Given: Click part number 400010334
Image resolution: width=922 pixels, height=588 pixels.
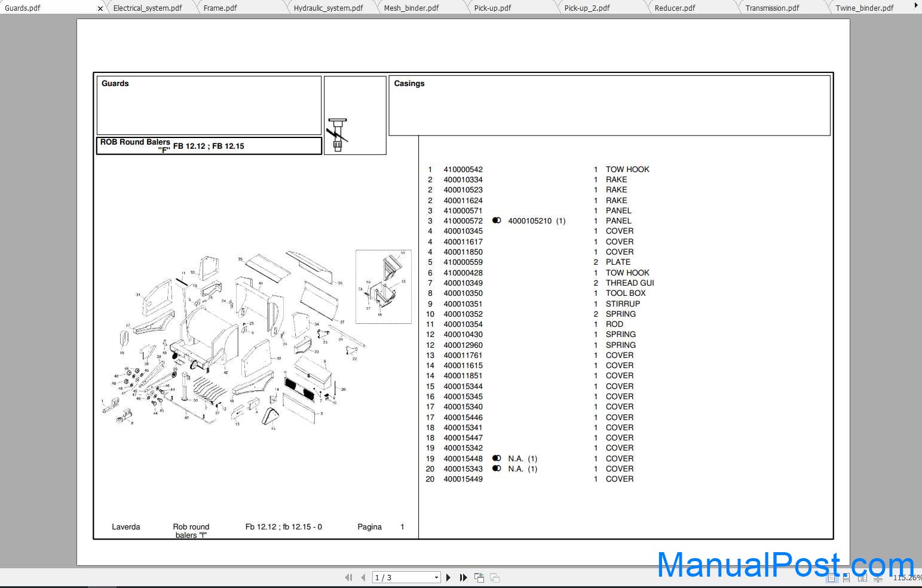Looking at the screenshot, I should [463, 180].
